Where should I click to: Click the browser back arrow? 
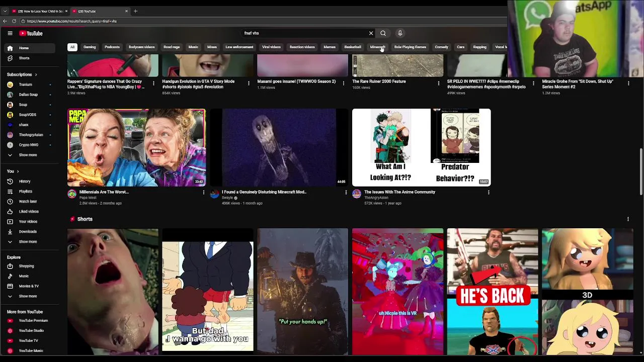coord(5,21)
